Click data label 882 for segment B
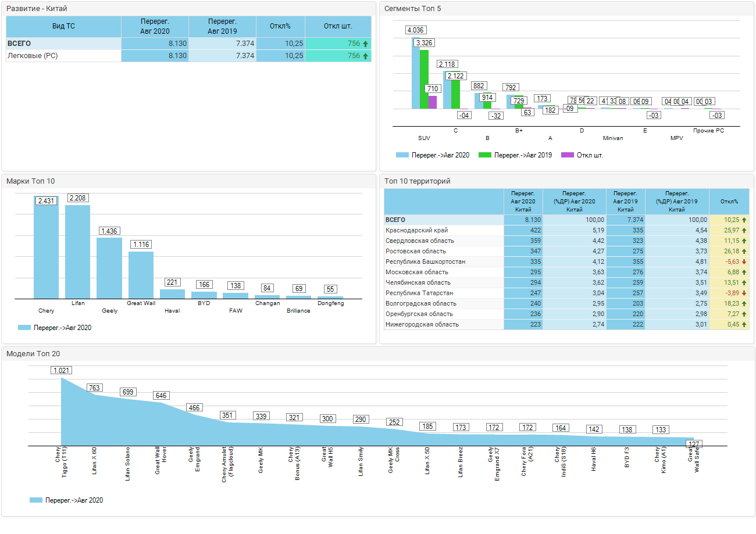The width and height of the screenshot is (756, 534). (479, 86)
